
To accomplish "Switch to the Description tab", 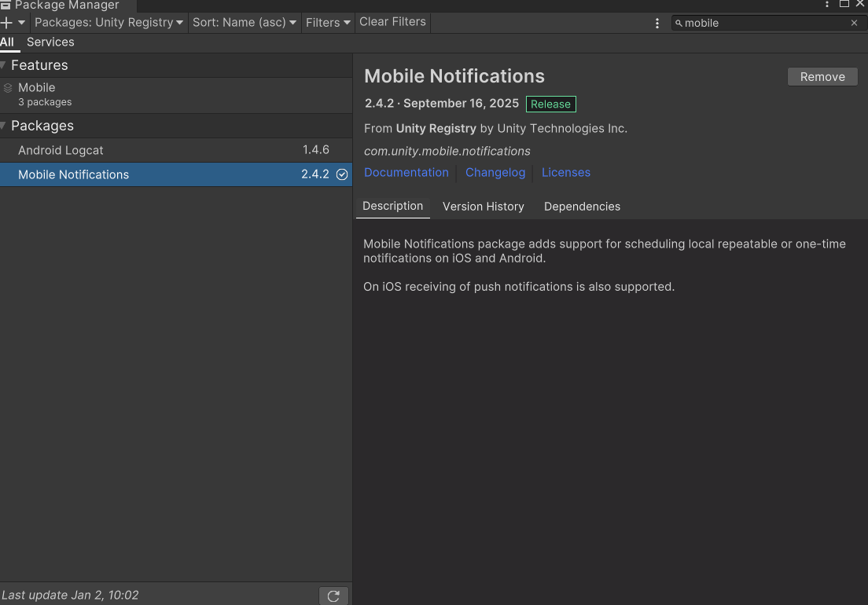I will pos(392,207).
